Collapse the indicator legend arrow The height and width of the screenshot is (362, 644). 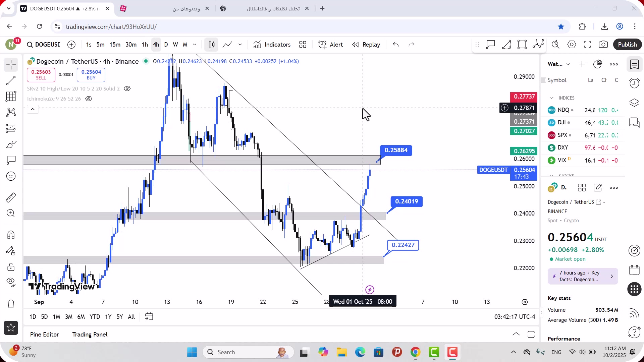click(33, 109)
